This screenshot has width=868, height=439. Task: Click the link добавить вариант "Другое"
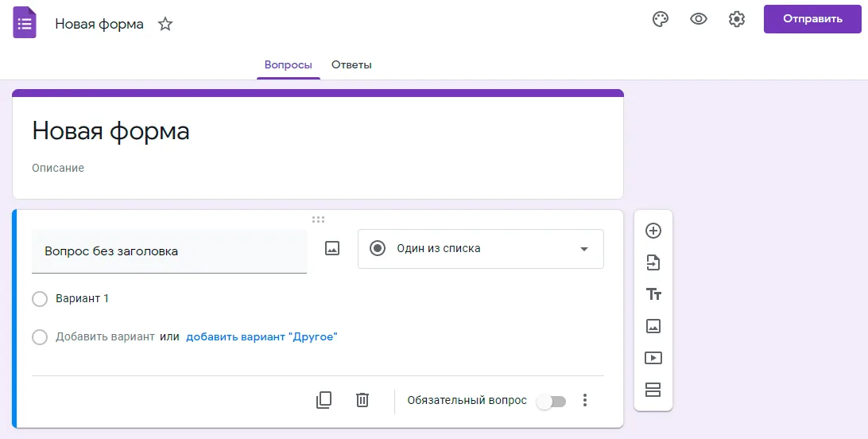click(x=262, y=336)
